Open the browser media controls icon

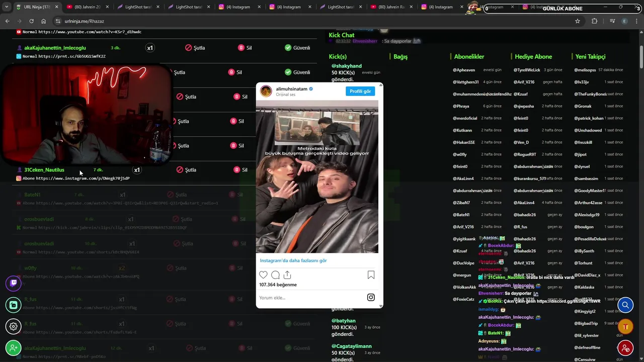(x=612, y=21)
